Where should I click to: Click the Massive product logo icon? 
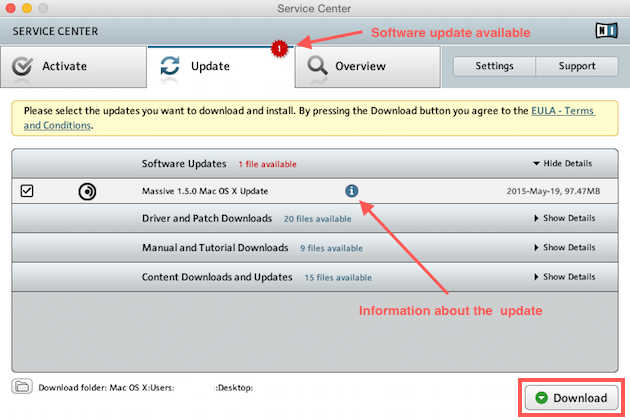pyautogui.click(x=87, y=191)
